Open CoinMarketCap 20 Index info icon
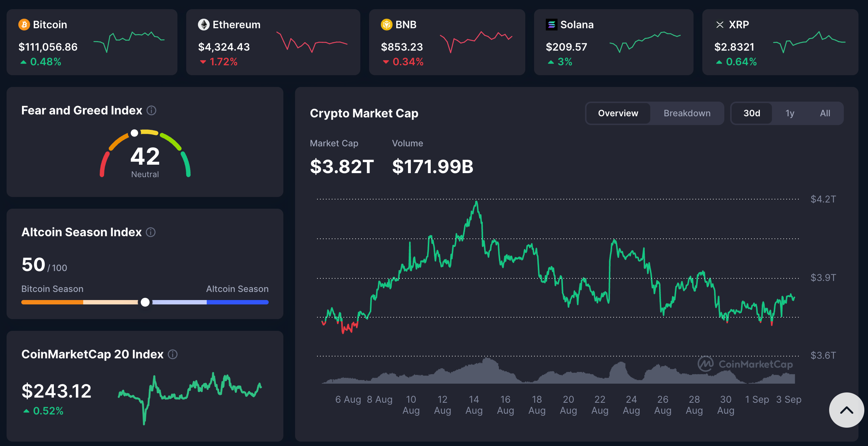 point(173,354)
